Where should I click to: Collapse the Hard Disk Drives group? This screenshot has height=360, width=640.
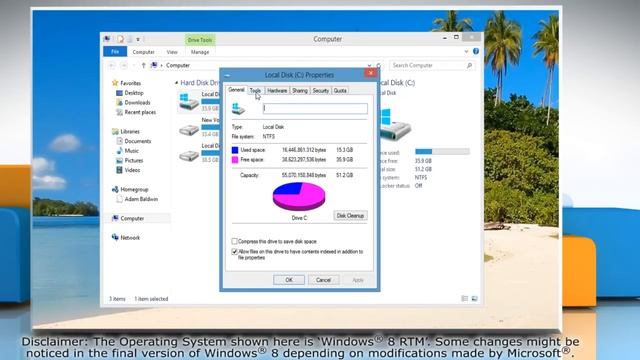click(176, 82)
